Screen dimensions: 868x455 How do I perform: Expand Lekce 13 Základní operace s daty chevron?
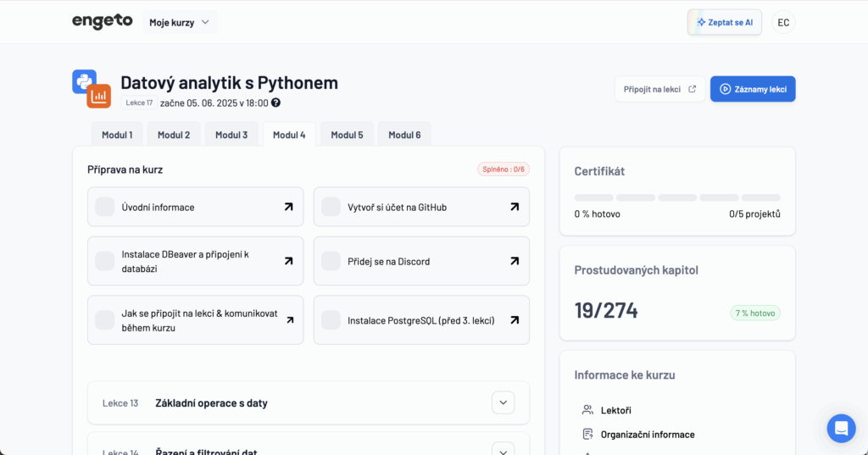click(x=504, y=402)
